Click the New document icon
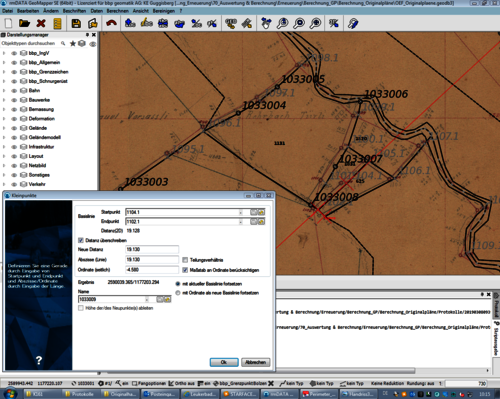500x399 pixels. 8,23
